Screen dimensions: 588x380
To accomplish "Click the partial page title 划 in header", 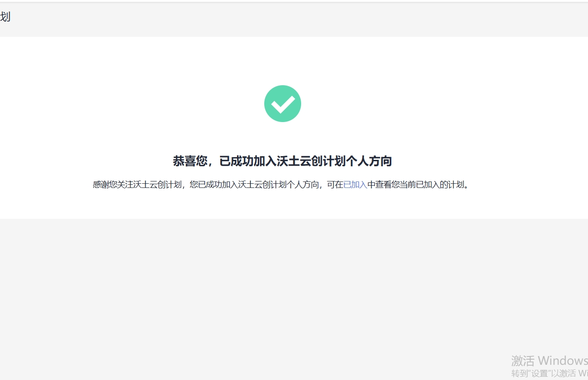I will 5,17.
